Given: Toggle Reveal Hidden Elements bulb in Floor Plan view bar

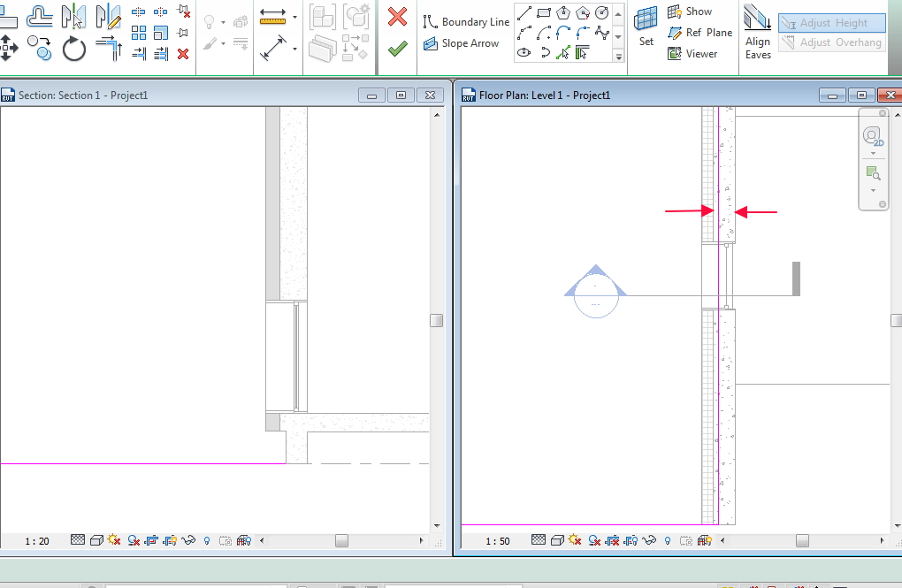Looking at the screenshot, I should pyautogui.click(x=668, y=540).
